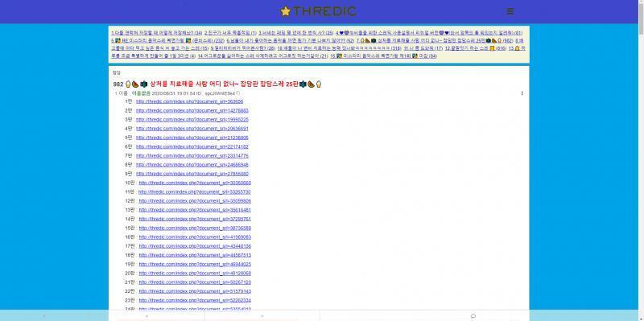This screenshot has width=644, height=321.
Task: Open the 12판 thread link
Action: pyautogui.click(x=195, y=201)
